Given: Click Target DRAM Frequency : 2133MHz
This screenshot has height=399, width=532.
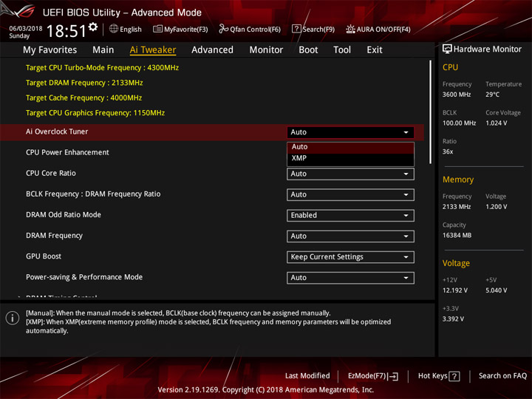Looking at the screenshot, I should click(84, 83).
